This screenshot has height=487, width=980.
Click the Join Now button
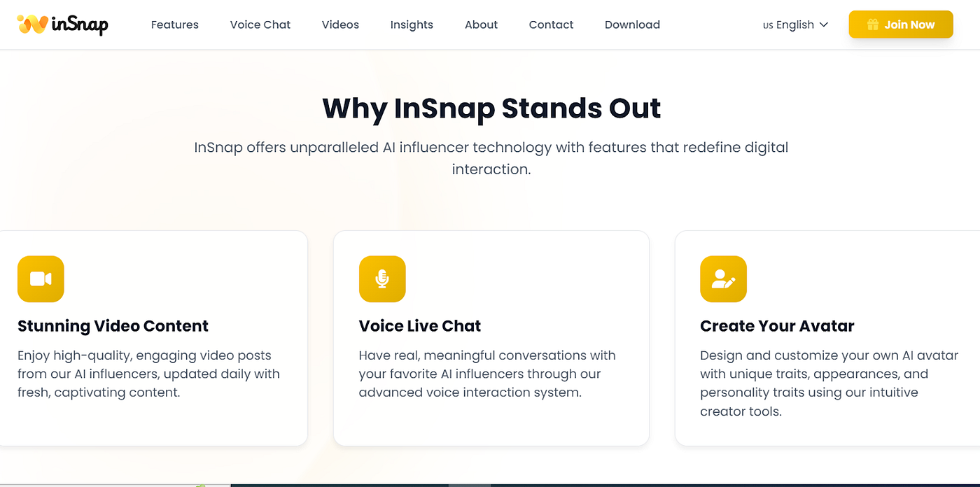pyautogui.click(x=901, y=24)
